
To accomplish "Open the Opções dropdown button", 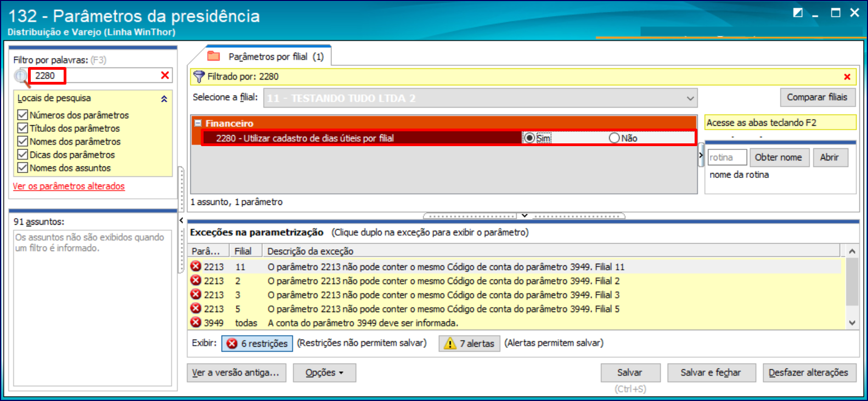I will tap(324, 372).
